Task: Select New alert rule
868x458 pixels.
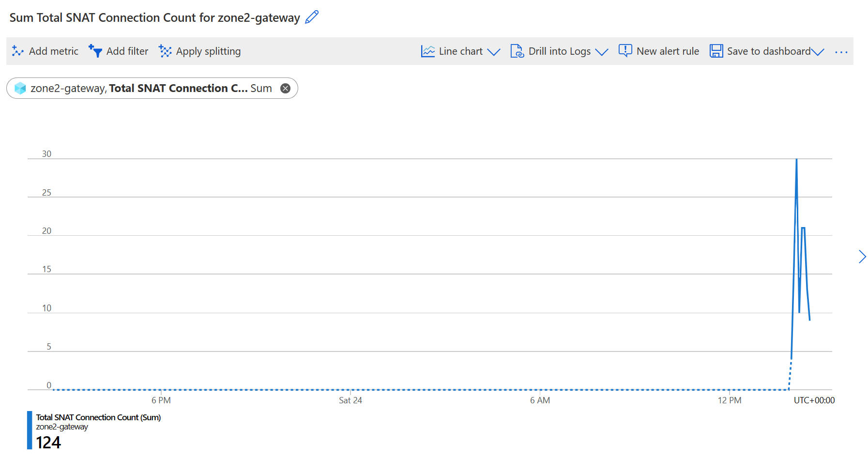Action: click(668, 51)
